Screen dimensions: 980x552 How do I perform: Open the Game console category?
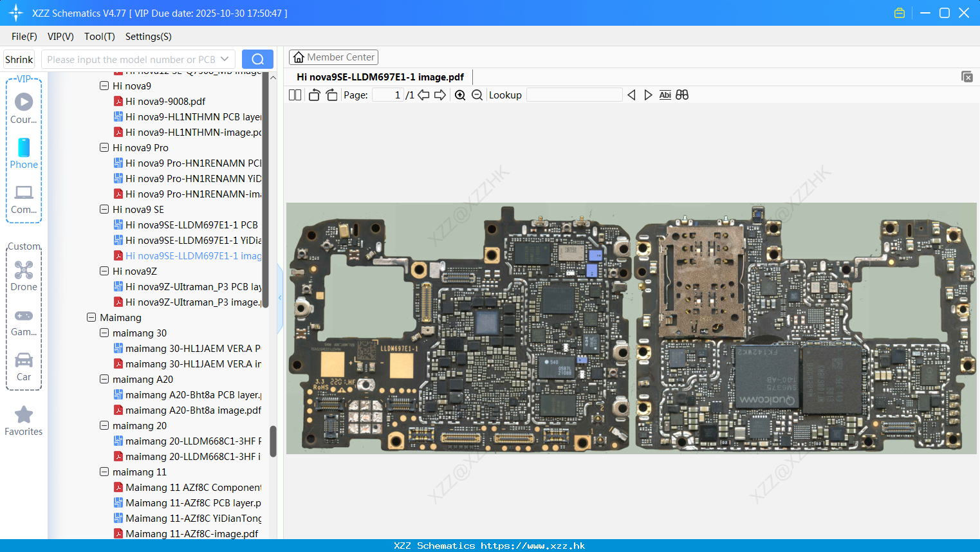24,322
